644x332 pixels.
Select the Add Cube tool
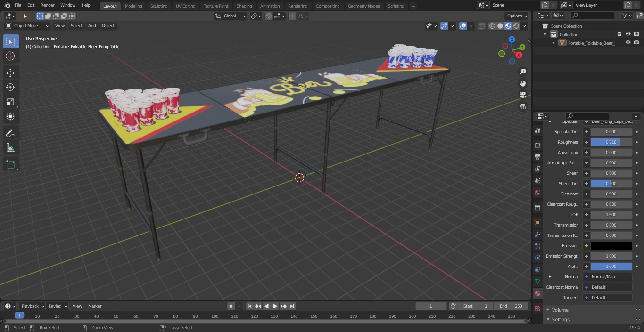click(10, 164)
